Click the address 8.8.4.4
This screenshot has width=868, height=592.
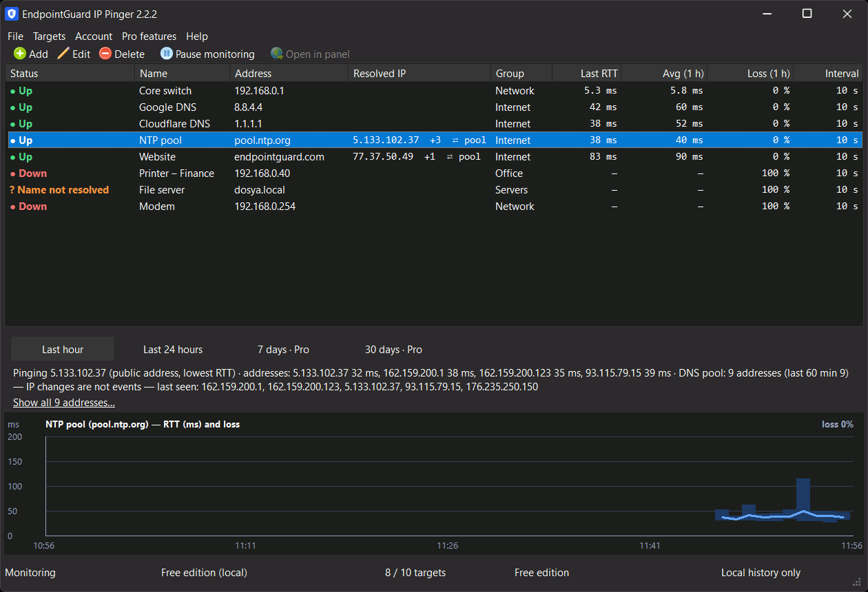[x=248, y=107]
